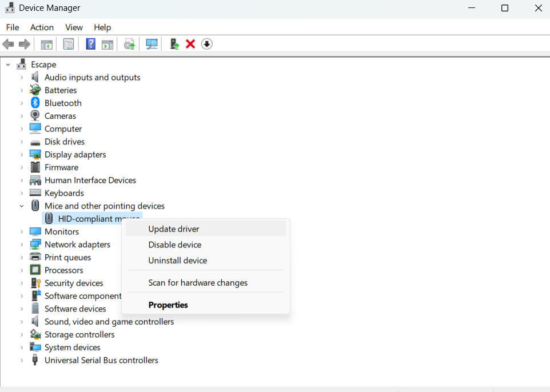Click the down-arrow Disable device toolbar icon
Image resolution: width=550 pixels, height=392 pixels.
207,44
